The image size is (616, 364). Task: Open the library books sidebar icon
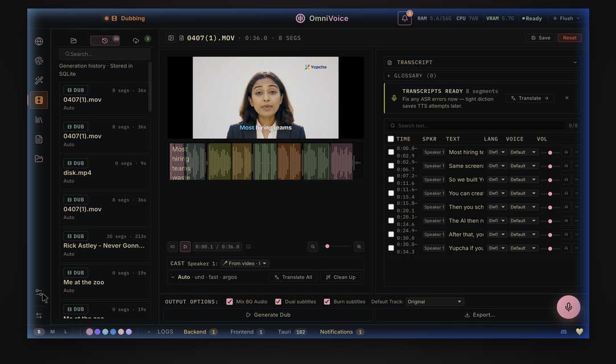[x=39, y=120]
